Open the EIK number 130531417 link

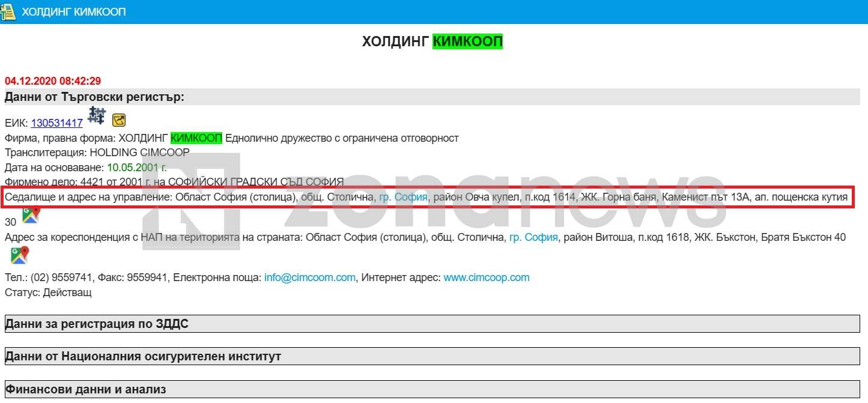coord(57,123)
